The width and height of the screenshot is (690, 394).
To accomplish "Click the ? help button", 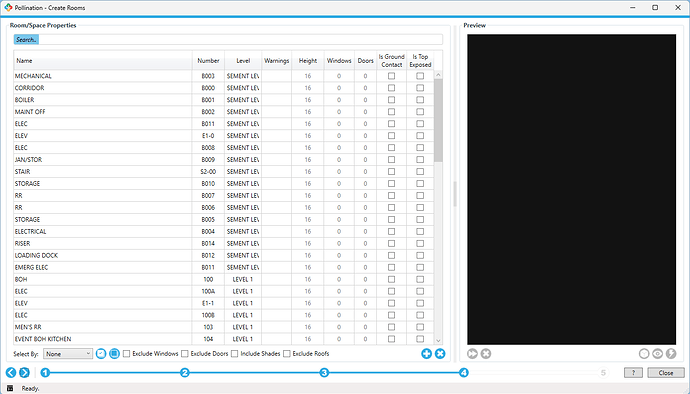I will [633, 373].
